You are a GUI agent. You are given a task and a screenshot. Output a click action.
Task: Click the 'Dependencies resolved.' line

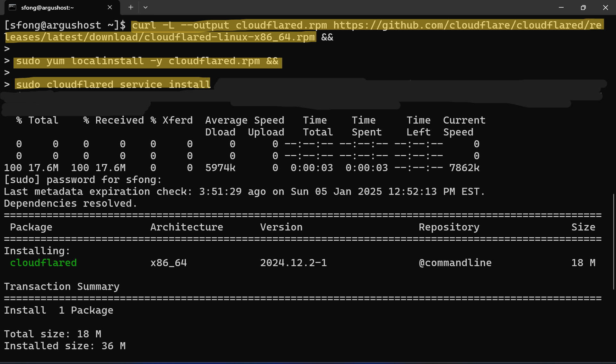tap(71, 204)
